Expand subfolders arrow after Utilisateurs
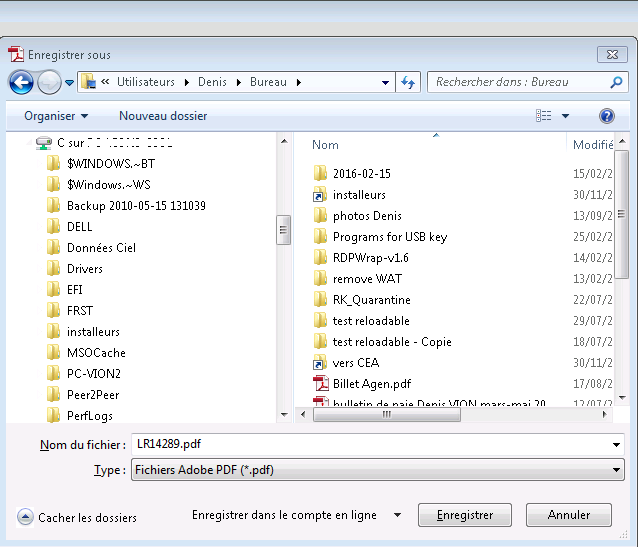This screenshot has width=638, height=547. [x=187, y=83]
